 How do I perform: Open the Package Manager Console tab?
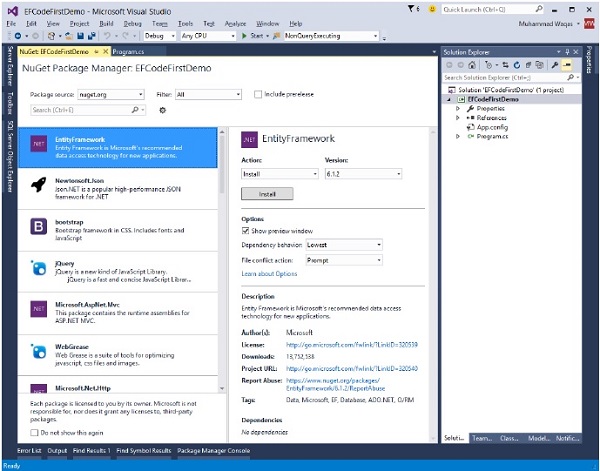pos(214,451)
